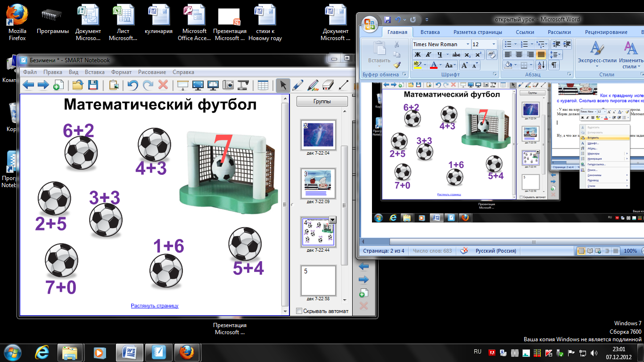The height and width of the screenshot is (362, 644).
Task: Open the Формат menu in SMART Notebook
Action: tap(122, 72)
